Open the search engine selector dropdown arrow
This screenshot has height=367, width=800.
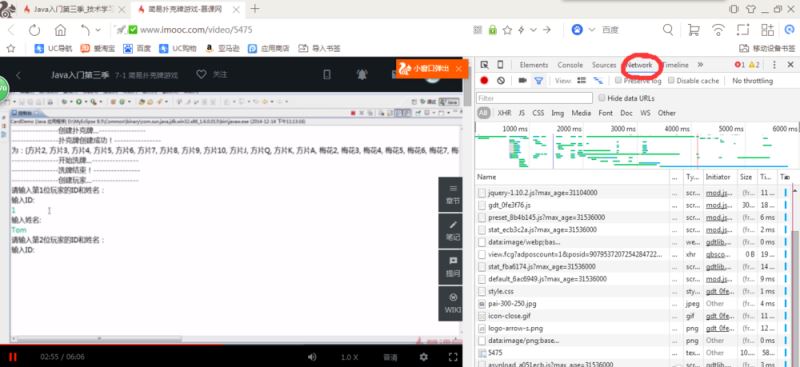tap(592, 30)
